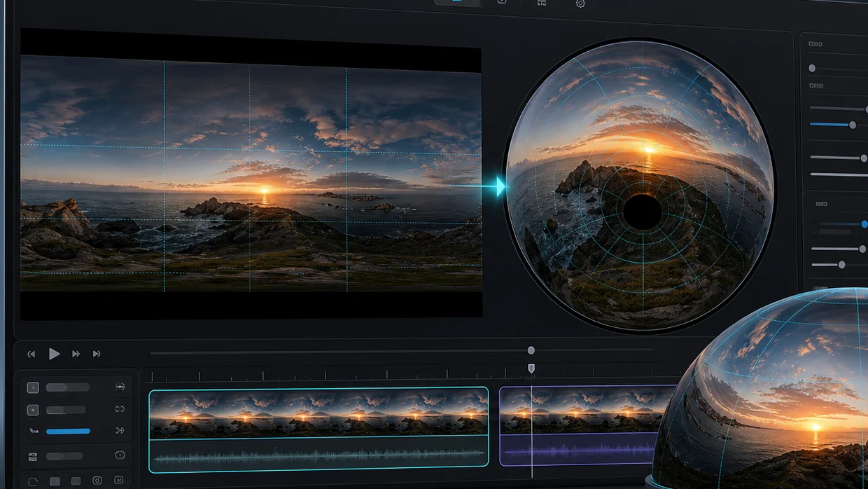Click the fourth track's grid icon
Screen dimensions: 868x489
coord(33,457)
